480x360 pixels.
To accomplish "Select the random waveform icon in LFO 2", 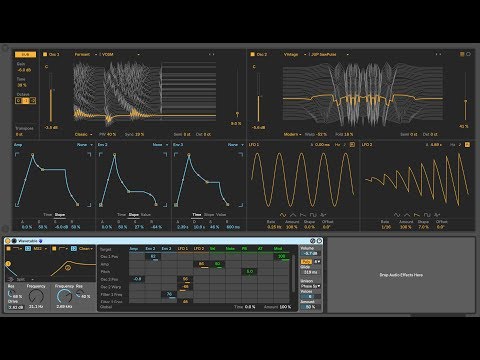I will click(437, 215).
